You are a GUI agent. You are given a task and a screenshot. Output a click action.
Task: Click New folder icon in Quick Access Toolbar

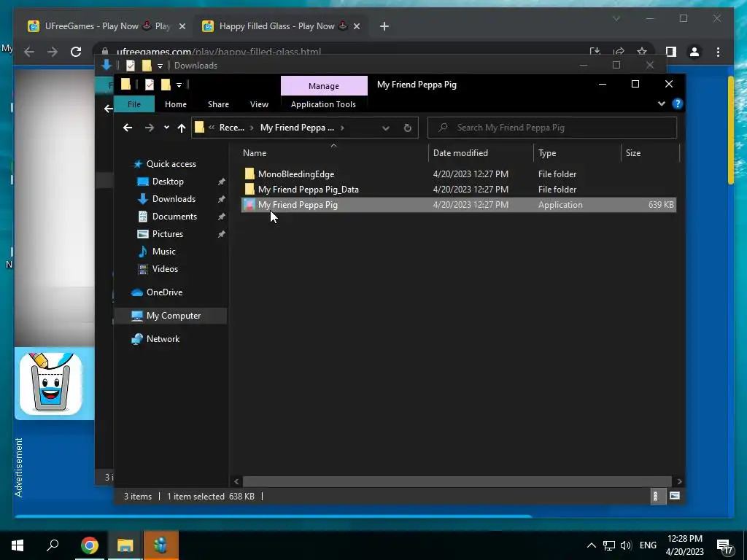tap(166, 85)
